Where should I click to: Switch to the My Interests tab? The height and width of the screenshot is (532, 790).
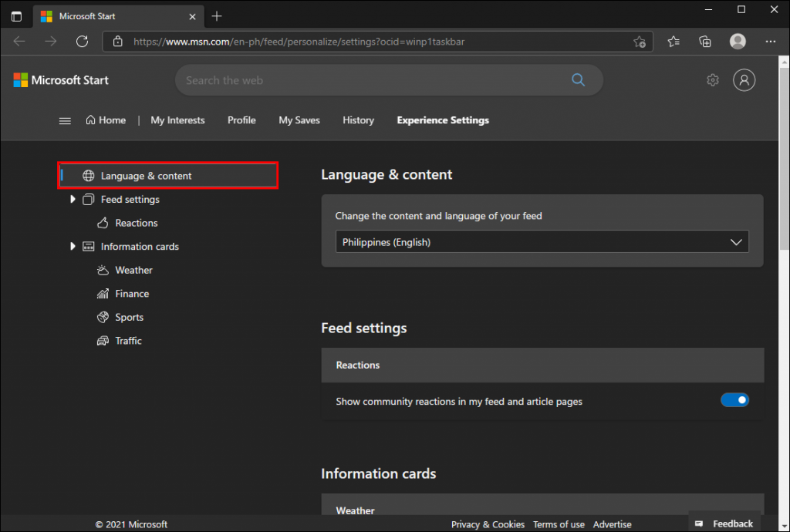tap(177, 120)
